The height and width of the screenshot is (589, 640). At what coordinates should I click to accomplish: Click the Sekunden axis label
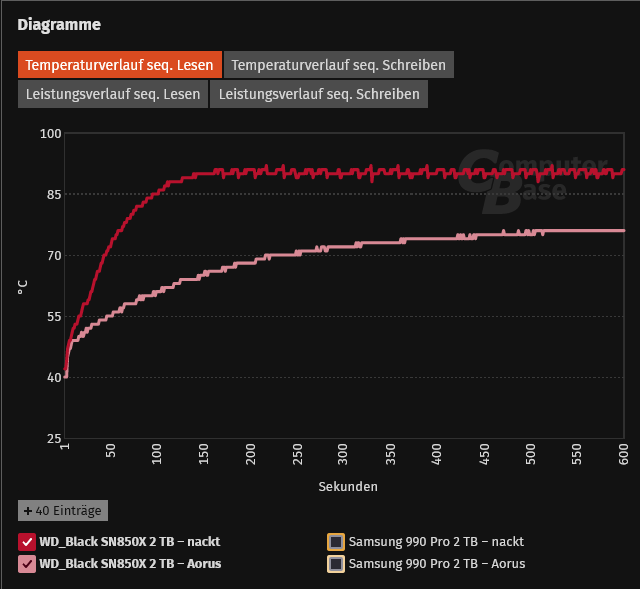click(x=348, y=487)
